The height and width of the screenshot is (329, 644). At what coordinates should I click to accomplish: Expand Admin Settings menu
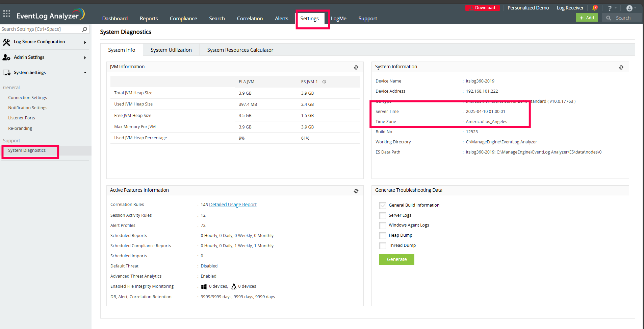click(x=85, y=58)
